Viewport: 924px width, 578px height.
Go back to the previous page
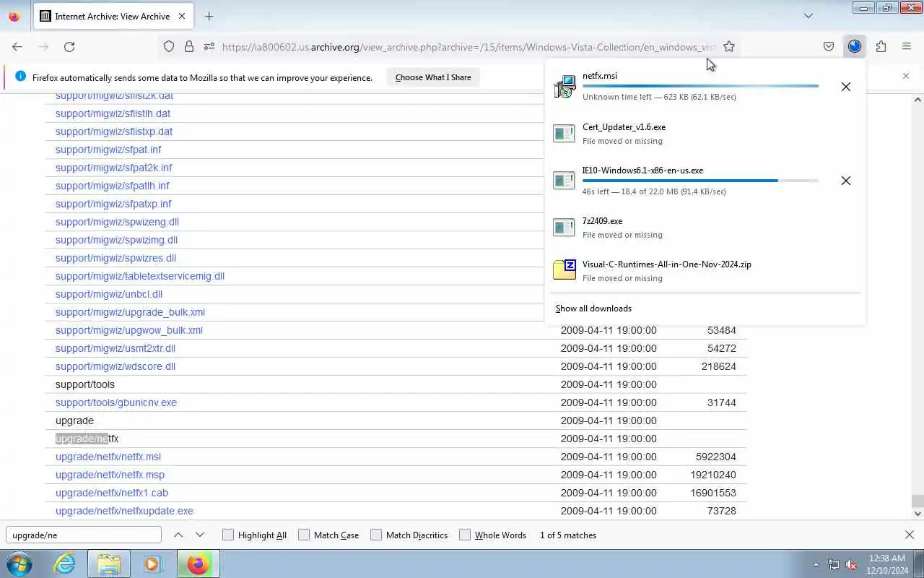pos(17,46)
